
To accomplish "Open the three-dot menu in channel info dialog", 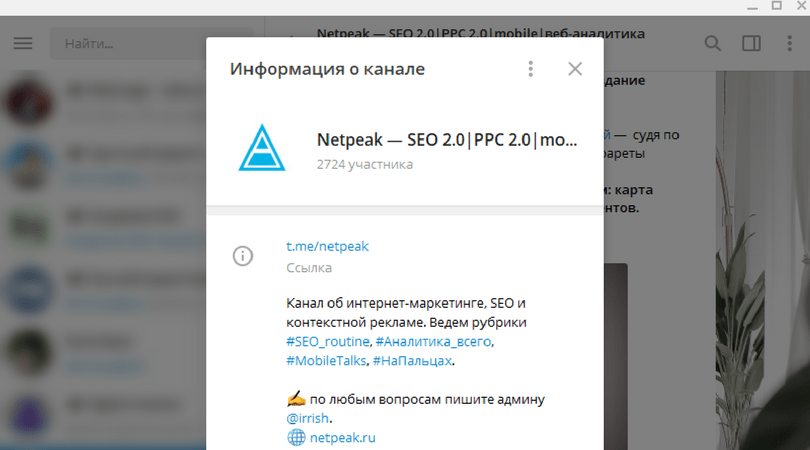I will click(531, 69).
